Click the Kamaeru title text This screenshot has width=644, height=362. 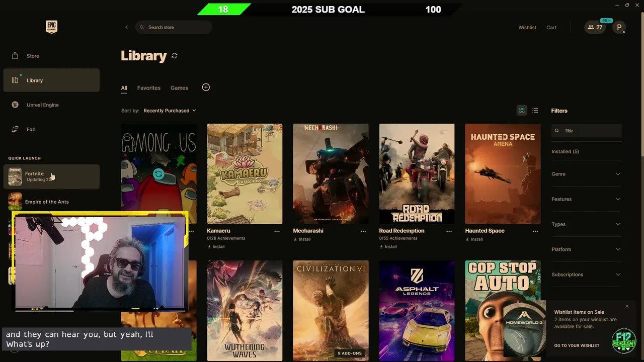[218, 231]
